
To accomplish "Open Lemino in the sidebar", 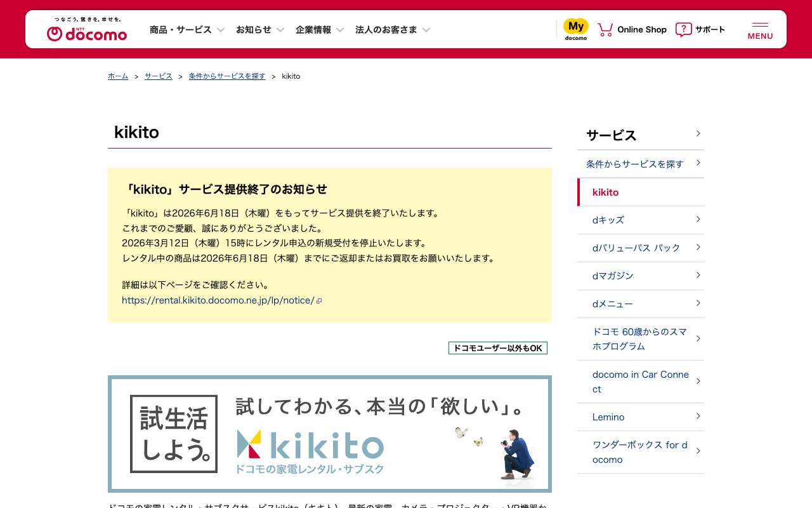I will click(x=641, y=417).
